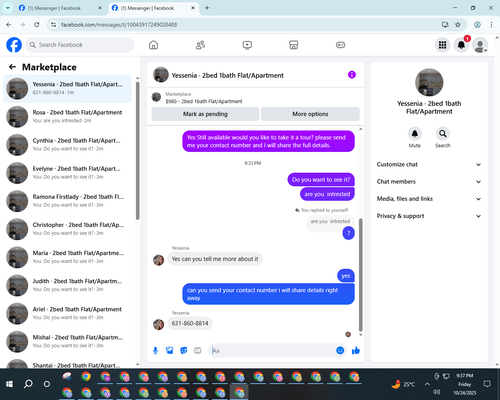Open the Chrome profile icon
The image size is (500, 400).
[477, 25]
